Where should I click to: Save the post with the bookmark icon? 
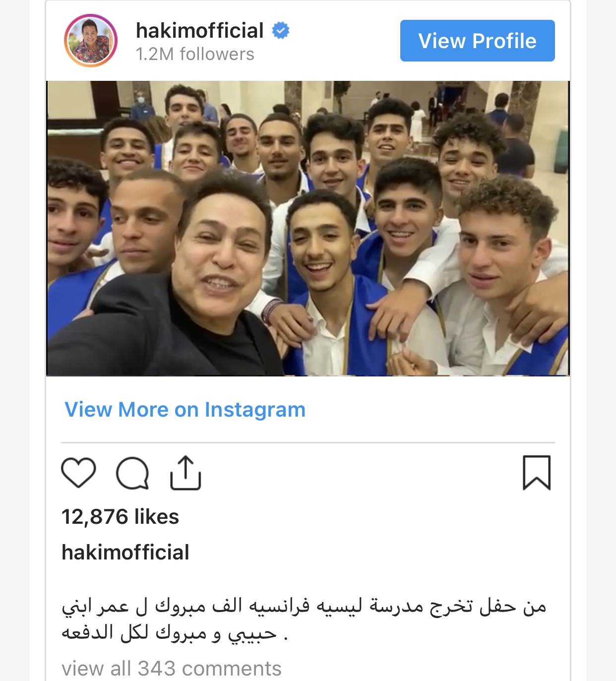coord(537,473)
